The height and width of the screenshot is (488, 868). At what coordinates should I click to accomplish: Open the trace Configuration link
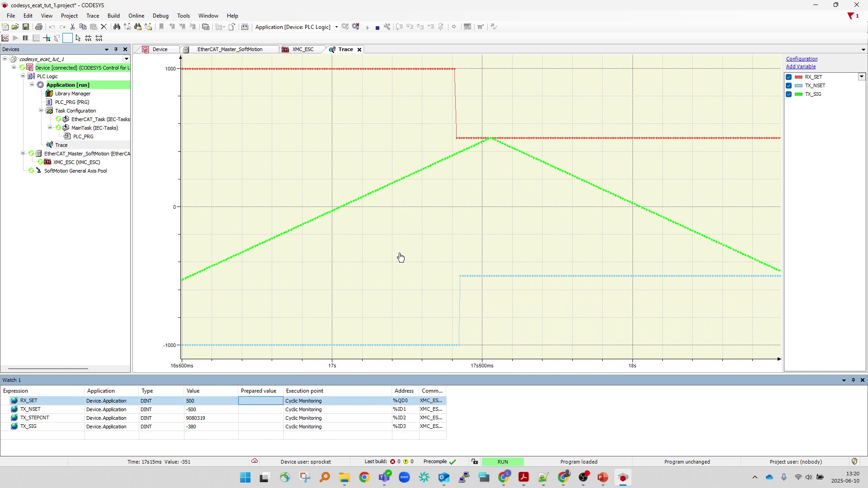tap(802, 59)
